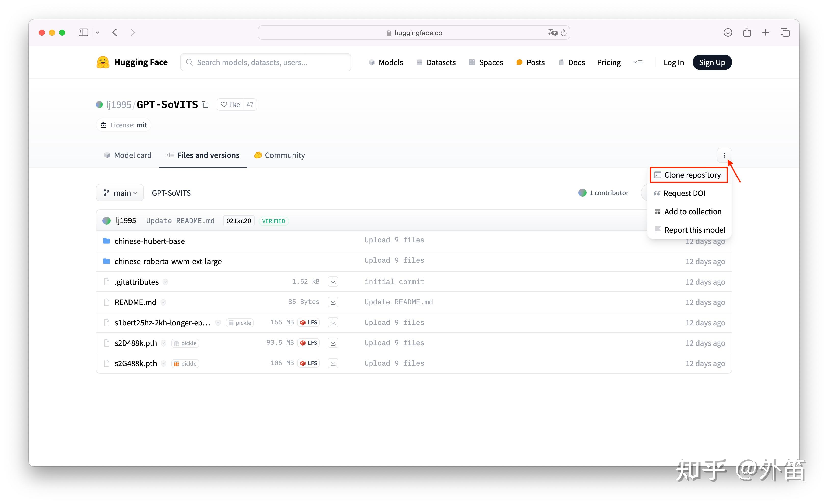
Task: Open the three-dot repository options menu
Action: pos(724,155)
